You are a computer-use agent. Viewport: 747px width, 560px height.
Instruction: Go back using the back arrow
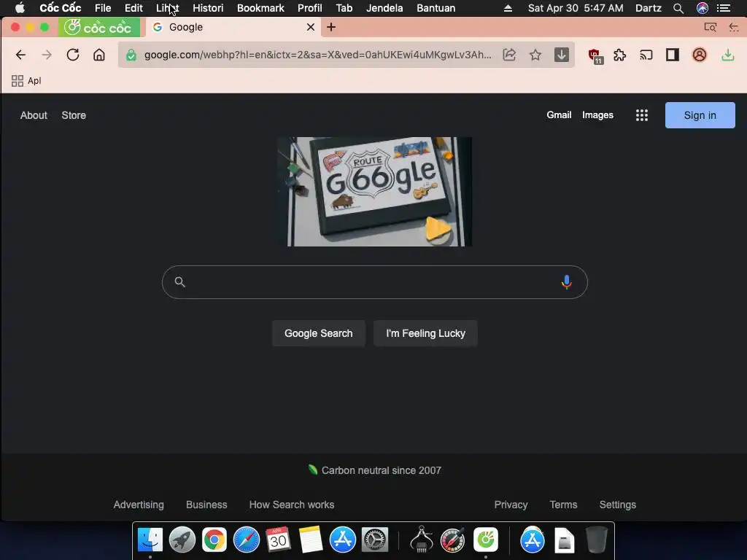coord(20,55)
